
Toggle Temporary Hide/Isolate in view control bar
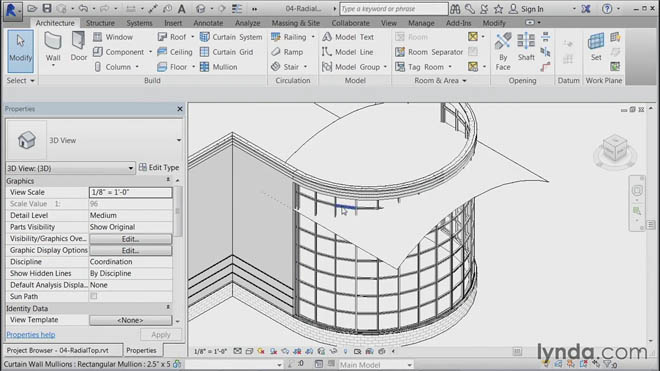coord(333,351)
